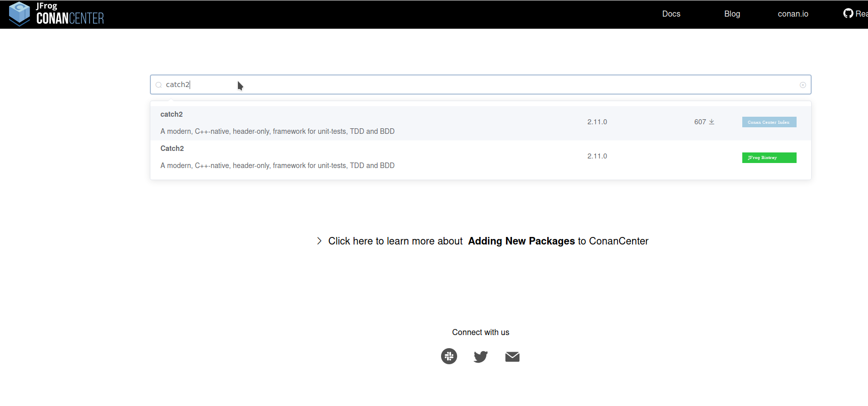Click the JFrog ConanCenter logo

point(56,14)
